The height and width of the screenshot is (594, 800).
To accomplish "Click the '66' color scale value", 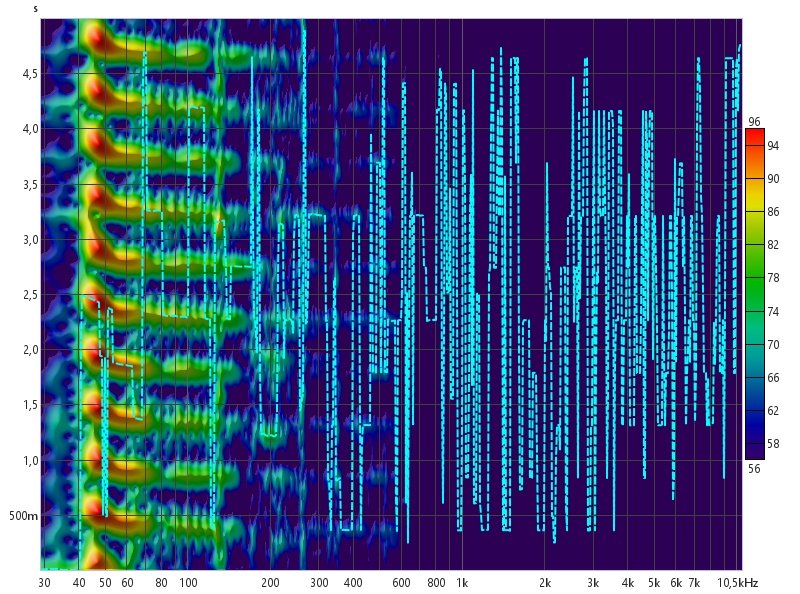I will (x=773, y=378).
